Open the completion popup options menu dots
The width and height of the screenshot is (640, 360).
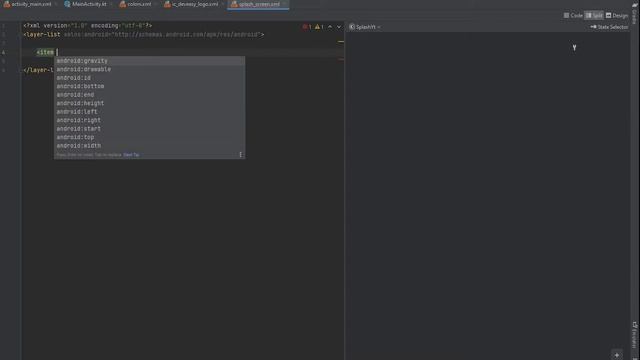point(240,155)
